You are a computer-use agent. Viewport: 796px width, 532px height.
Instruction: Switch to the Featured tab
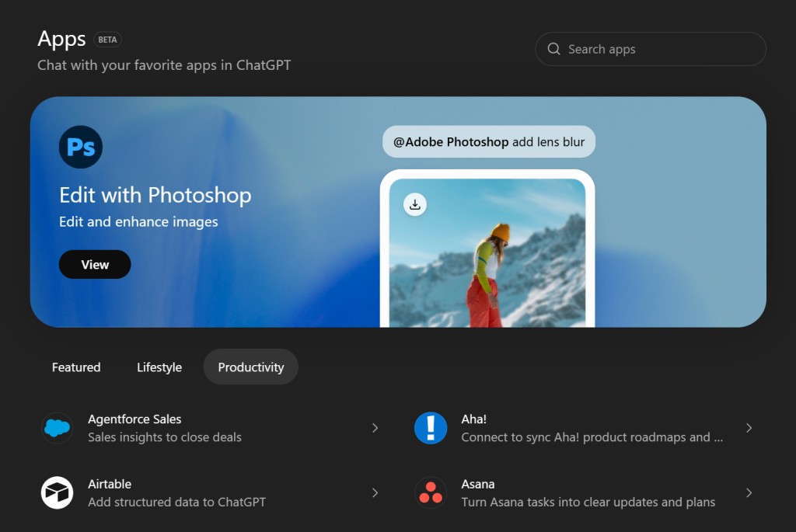[76, 367]
